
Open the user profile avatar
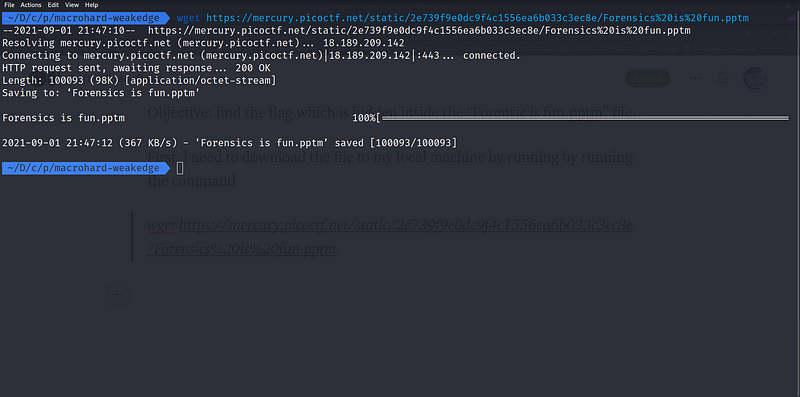tap(755, 79)
